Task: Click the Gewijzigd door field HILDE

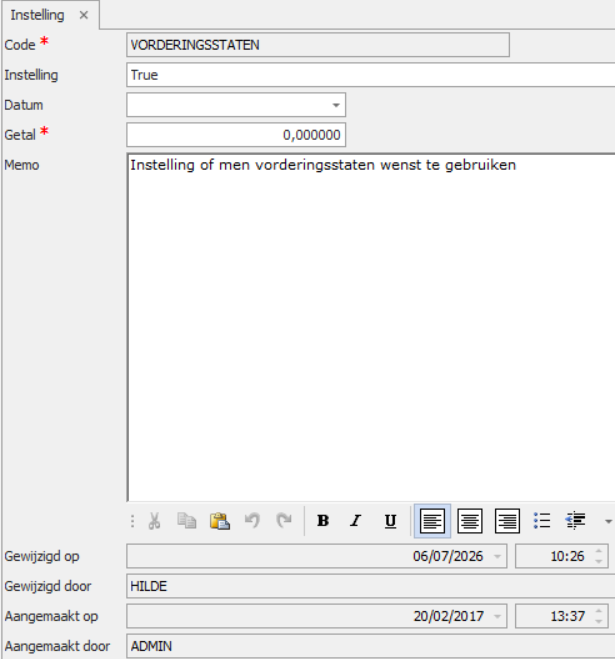Action: 371,586
